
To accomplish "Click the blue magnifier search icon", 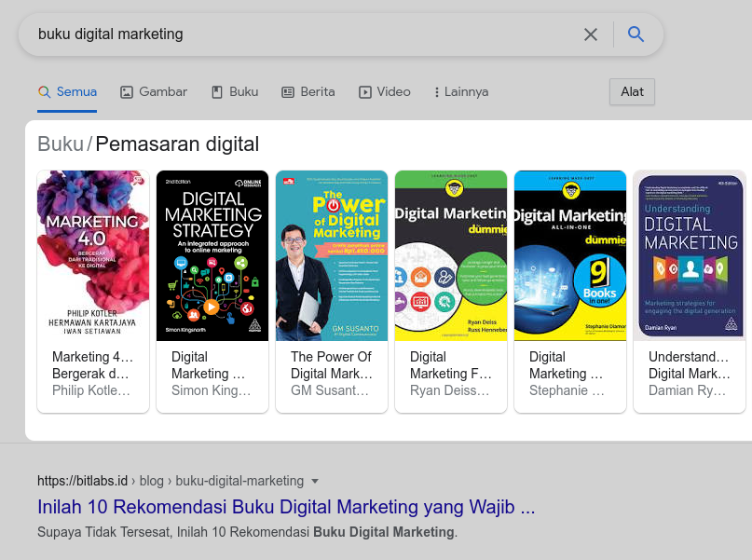I will click(x=636, y=34).
